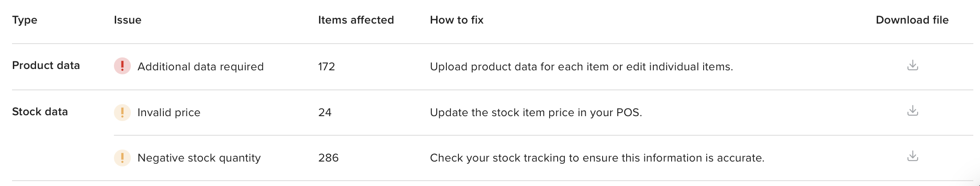Viewport: 980px width, 186px height.
Task: Click the 172 items affected count
Action: [326, 67]
